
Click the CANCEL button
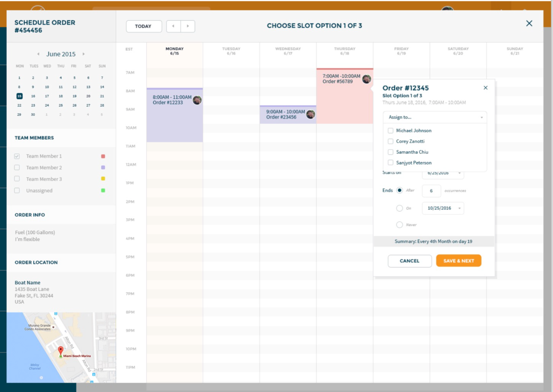point(410,261)
